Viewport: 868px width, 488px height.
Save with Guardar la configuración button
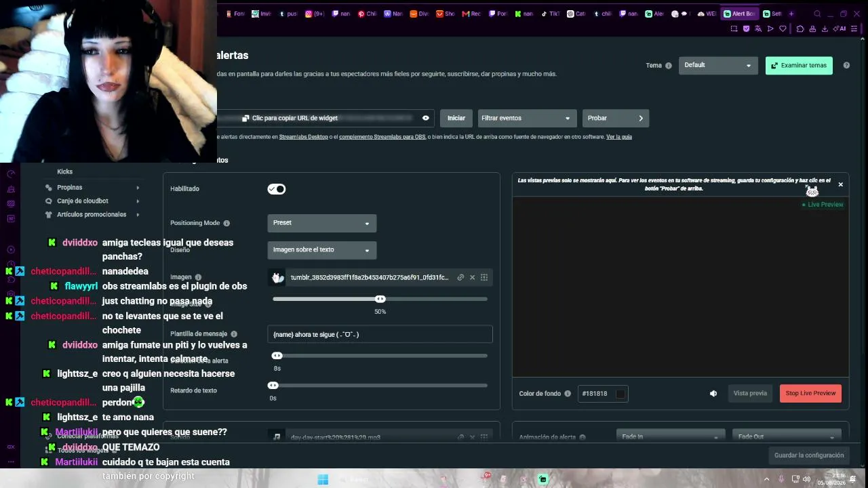click(809, 455)
